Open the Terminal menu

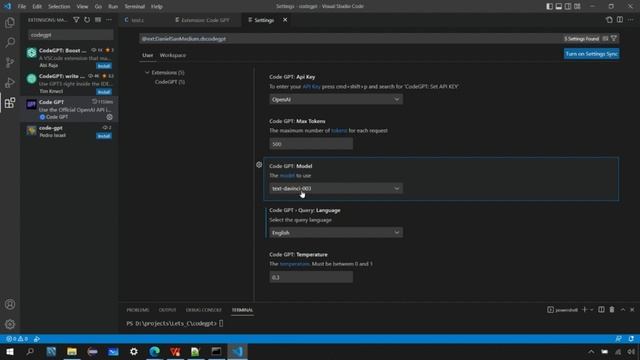[x=134, y=6]
